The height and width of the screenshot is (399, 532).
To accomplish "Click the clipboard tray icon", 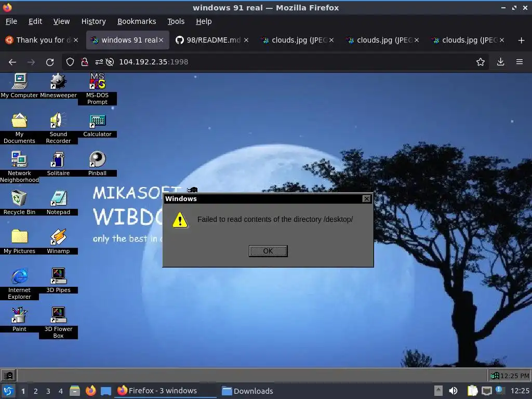I will [x=472, y=391].
